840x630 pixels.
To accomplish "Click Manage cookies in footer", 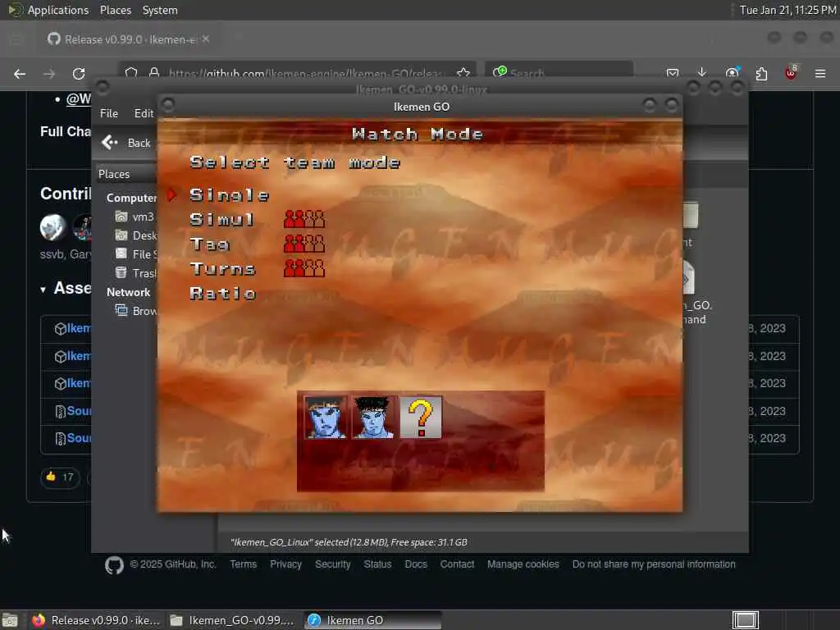I will (523, 564).
